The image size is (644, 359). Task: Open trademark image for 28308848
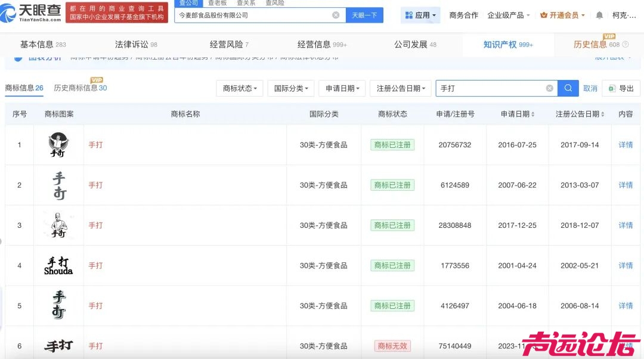pyautogui.click(x=58, y=225)
